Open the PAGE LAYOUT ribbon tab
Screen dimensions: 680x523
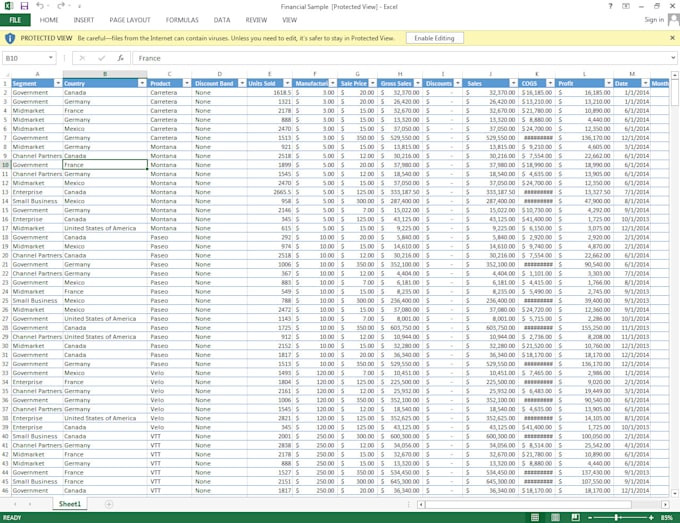(x=130, y=20)
